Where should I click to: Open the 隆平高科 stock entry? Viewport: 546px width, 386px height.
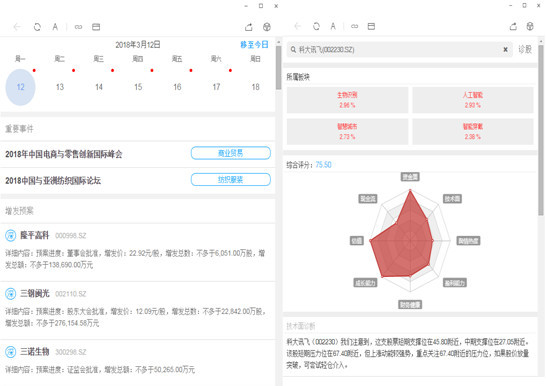tap(34, 235)
